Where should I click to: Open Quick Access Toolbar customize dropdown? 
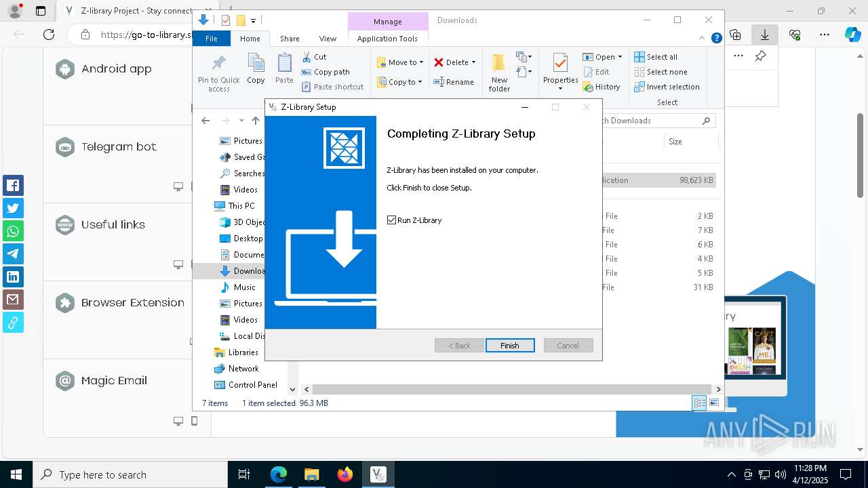(x=253, y=20)
